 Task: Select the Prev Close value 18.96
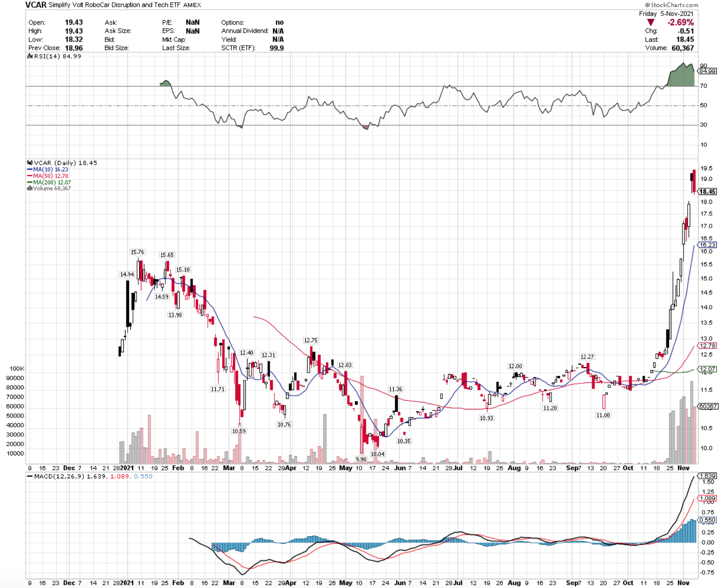[x=74, y=48]
